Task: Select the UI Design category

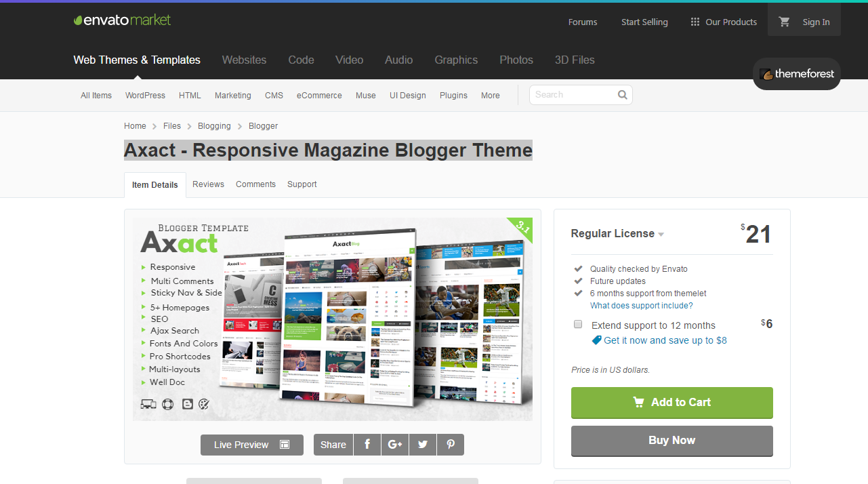Action: tap(408, 96)
